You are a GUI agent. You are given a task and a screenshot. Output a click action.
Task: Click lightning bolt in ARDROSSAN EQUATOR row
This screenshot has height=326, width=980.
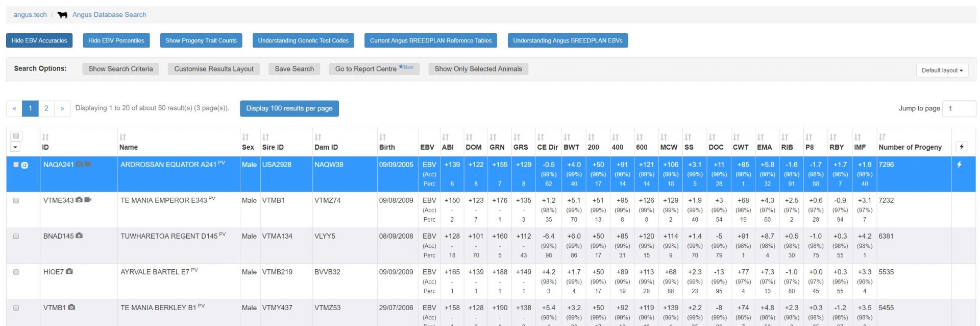959,165
